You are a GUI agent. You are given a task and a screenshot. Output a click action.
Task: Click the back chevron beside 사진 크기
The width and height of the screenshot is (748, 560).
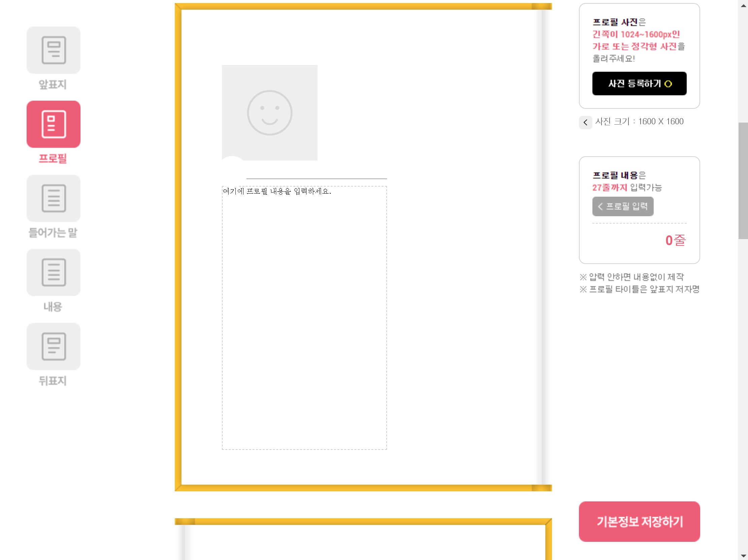585,122
